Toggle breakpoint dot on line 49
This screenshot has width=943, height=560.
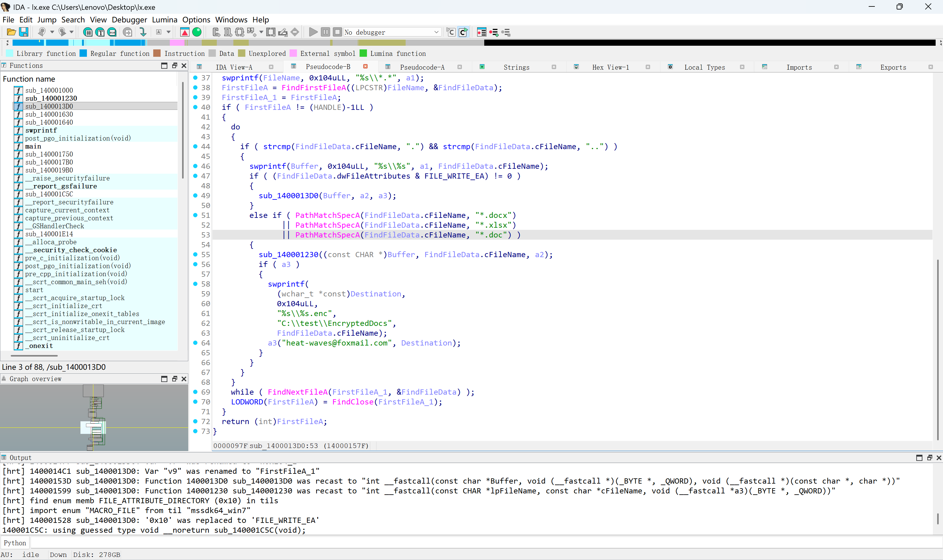coord(195,195)
